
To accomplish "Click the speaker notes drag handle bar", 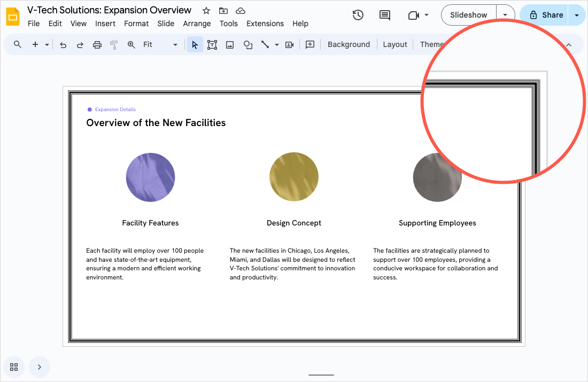I will click(x=321, y=375).
